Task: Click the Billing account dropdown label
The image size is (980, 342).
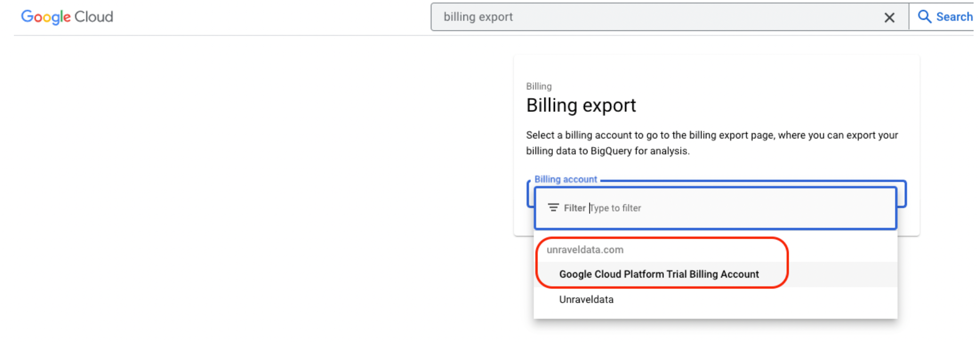Action: click(x=566, y=180)
